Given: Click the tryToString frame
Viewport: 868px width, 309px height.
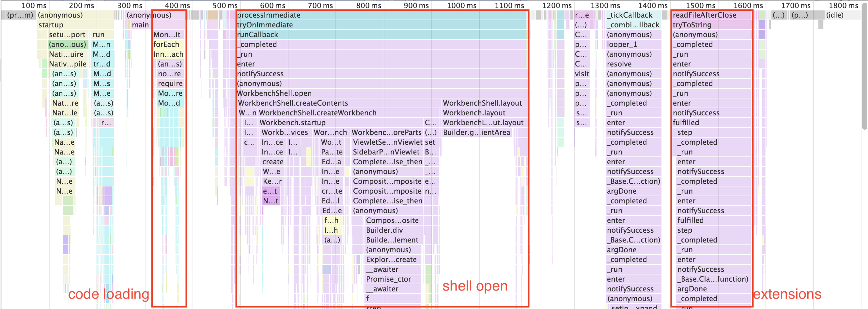Looking at the screenshot, I should tap(712, 25).
